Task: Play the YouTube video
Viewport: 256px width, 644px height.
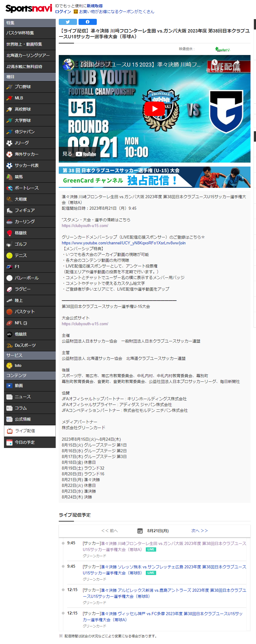Action: [154, 108]
